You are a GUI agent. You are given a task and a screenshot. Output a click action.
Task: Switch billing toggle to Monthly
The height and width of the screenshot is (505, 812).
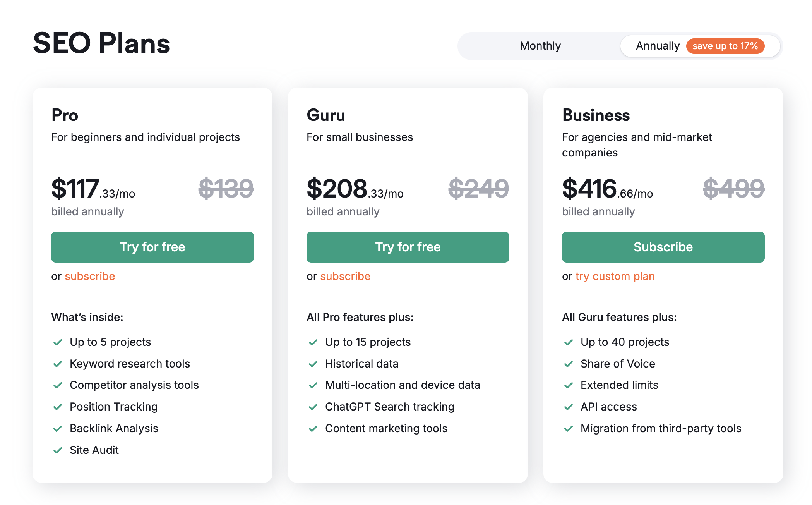tap(540, 46)
